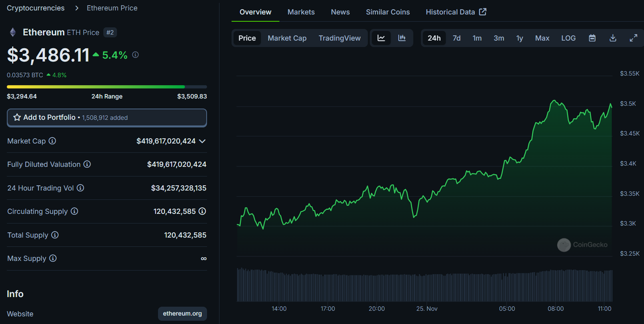The image size is (644, 324).
Task: Click the Ethereum diamond logo icon
Action: click(13, 32)
